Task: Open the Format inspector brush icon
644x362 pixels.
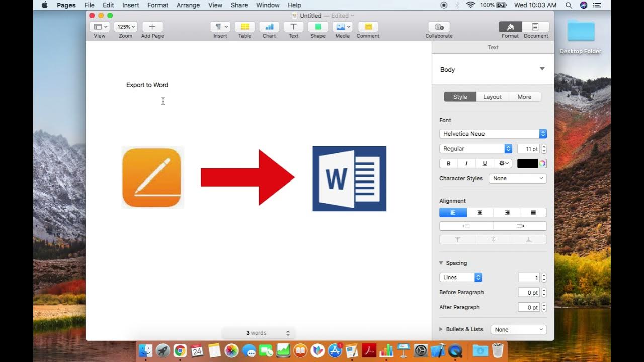Action: pos(510,27)
